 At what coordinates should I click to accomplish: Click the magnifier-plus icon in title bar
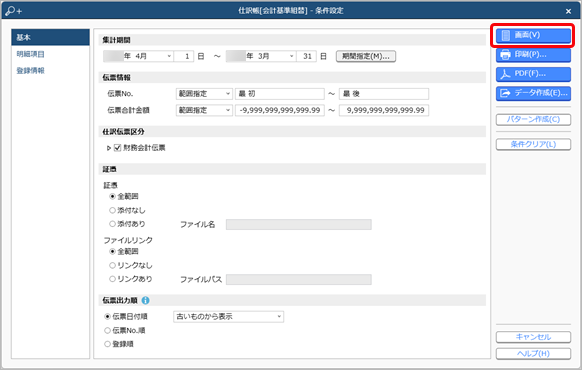click(14, 11)
